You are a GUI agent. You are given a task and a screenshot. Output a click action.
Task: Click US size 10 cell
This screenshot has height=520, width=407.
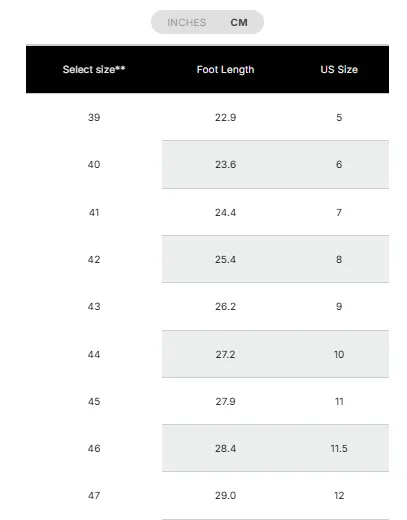339,354
